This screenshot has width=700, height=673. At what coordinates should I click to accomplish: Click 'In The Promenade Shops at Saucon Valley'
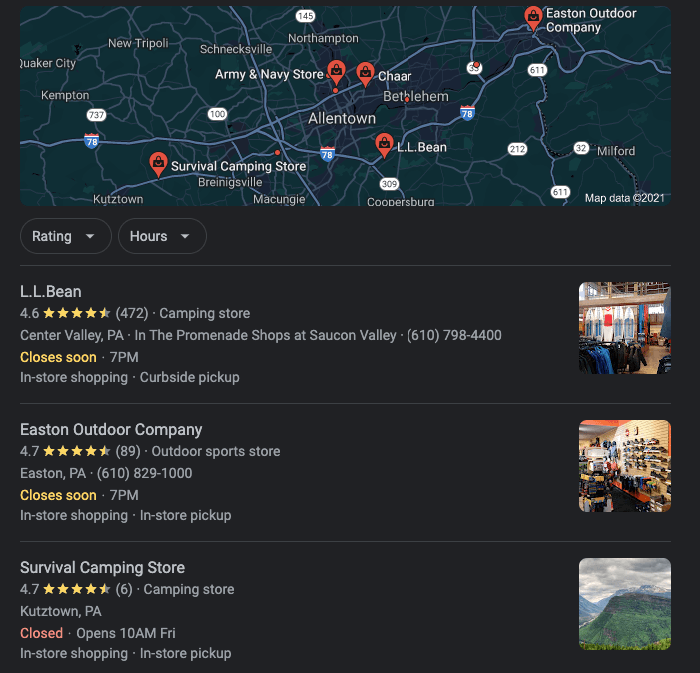coord(265,335)
